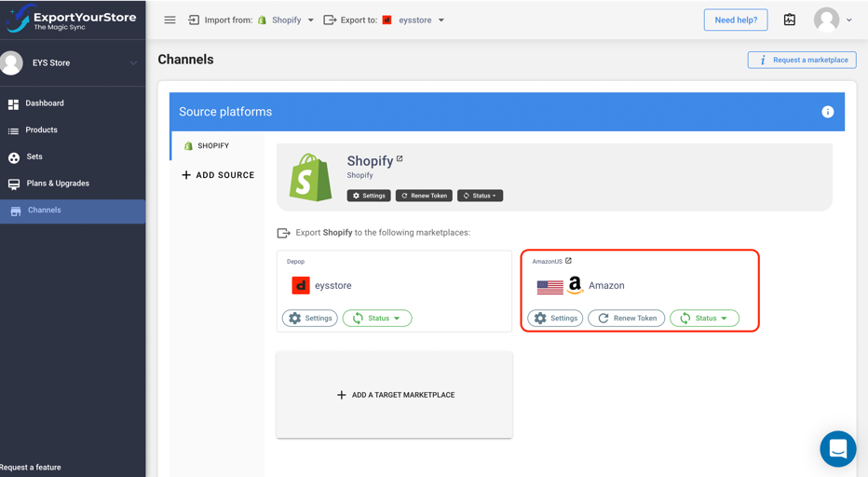Select Channels in the sidebar
This screenshot has height=477, width=868.
coord(73,211)
